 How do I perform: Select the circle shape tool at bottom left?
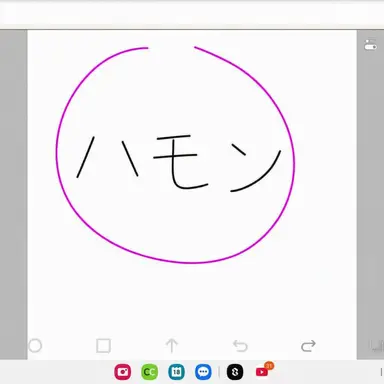[x=35, y=346]
